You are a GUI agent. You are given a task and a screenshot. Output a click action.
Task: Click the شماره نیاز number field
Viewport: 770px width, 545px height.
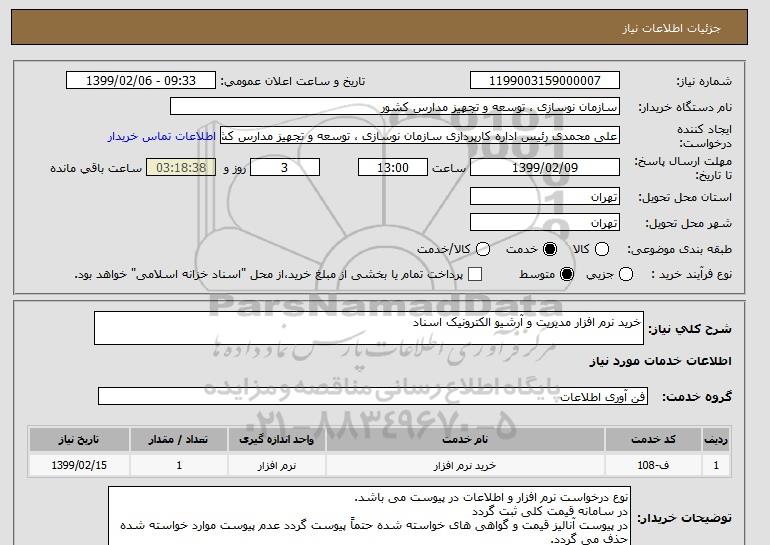click(545, 81)
